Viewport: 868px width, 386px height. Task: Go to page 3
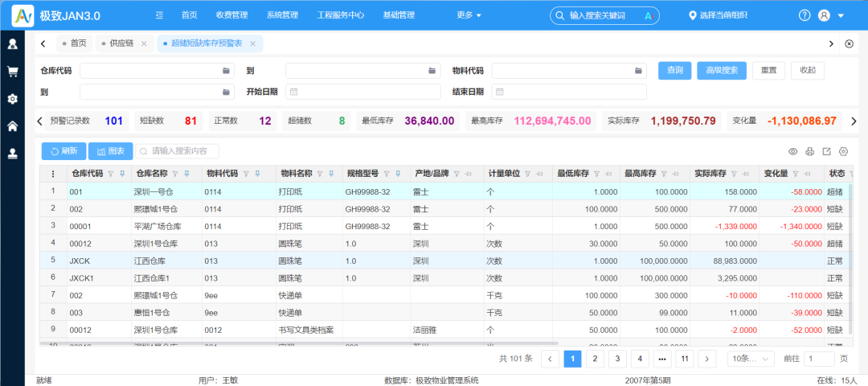(617, 359)
